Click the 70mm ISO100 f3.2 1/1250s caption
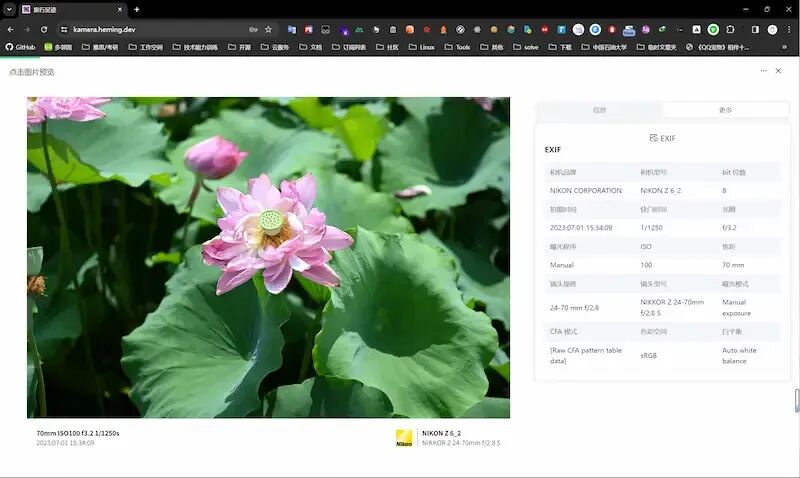Viewport: 800px width, 478px height. pyautogui.click(x=78, y=433)
